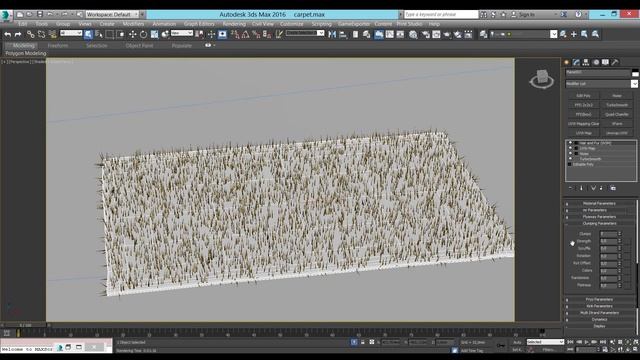Expand the Material Parameters rollout
Screen dimensions: 640x360
pos(599,203)
